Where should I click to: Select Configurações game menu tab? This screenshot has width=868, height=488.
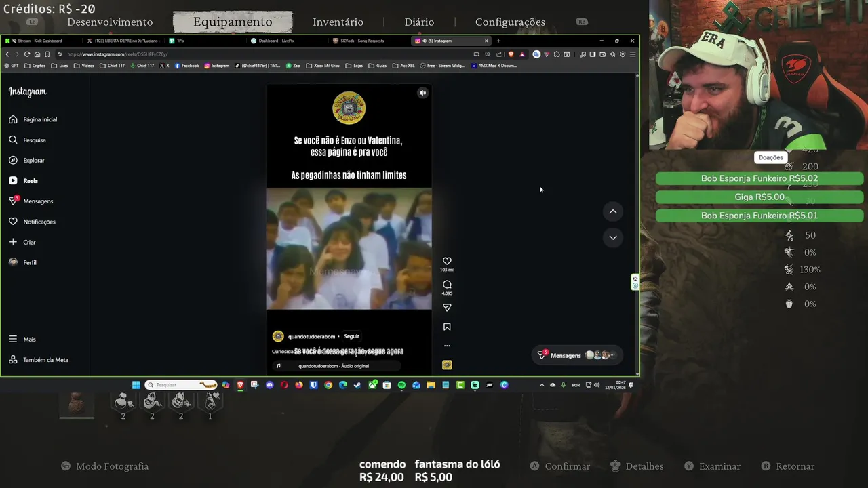coord(510,22)
